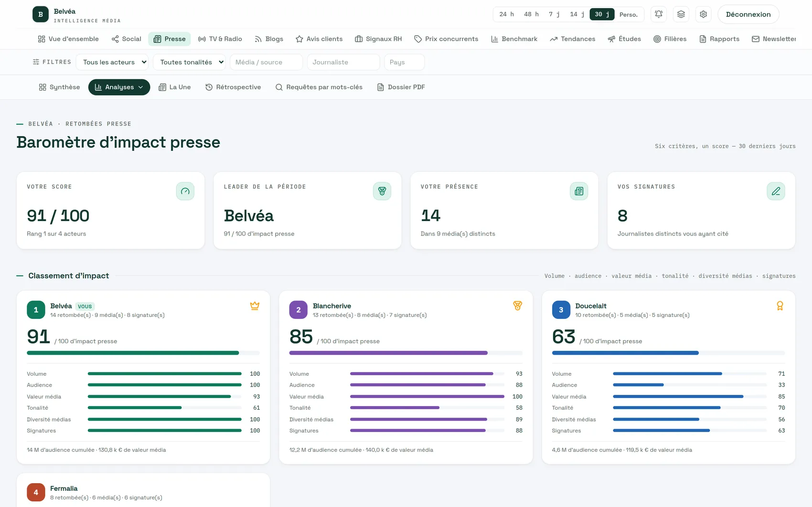Click the Belvéa logo badge
812x507 pixels.
coord(41,14)
